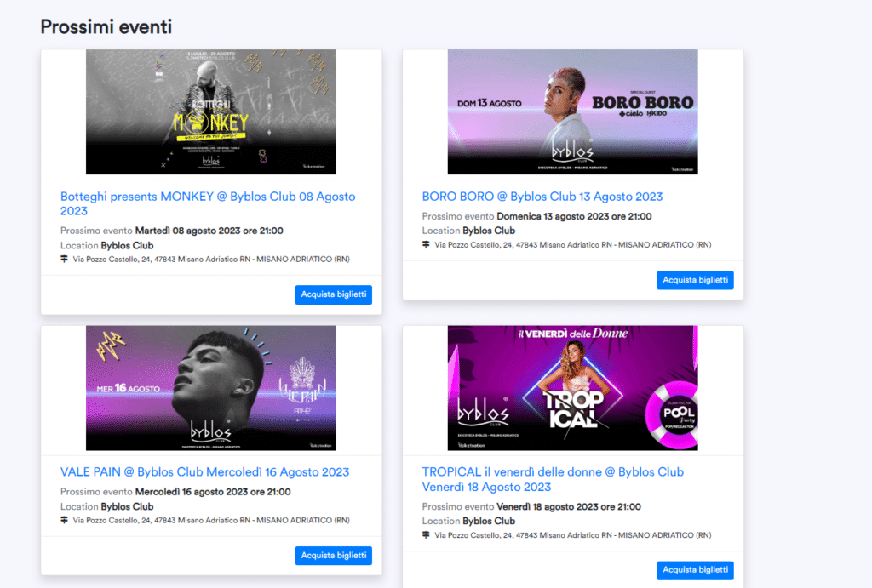Click the 'Prossimi eventi' heading

(106, 26)
